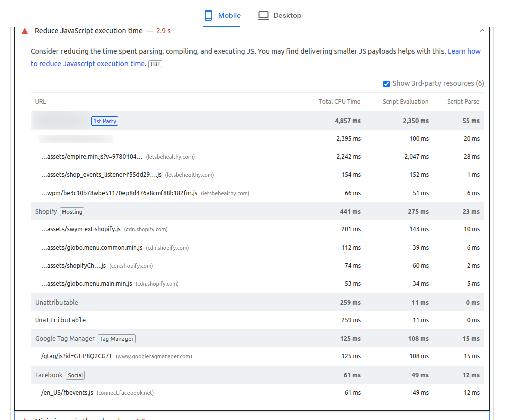Open Learn how to reduce Javascript link

[x=464, y=51]
